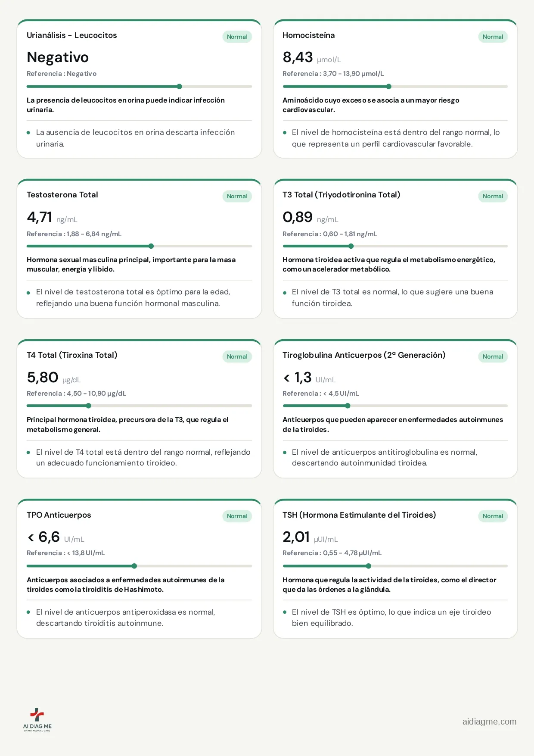Open the aidiagme.com link
The height and width of the screenshot is (756, 534).
489,722
